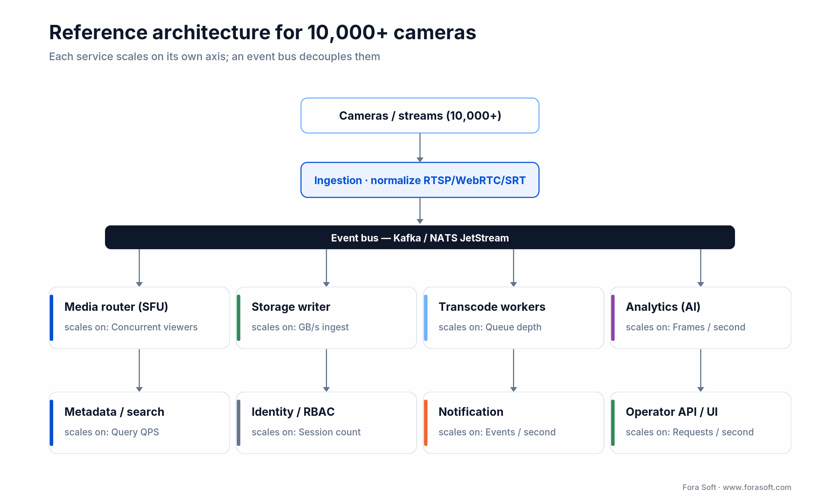Click the 'Transcode workers' card title

(492, 307)
